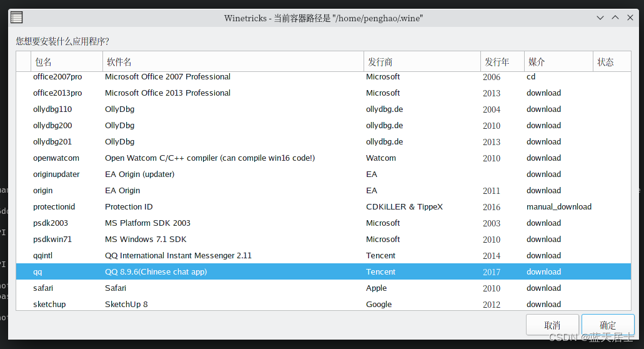Close the Winetricks window

(630, 18)
